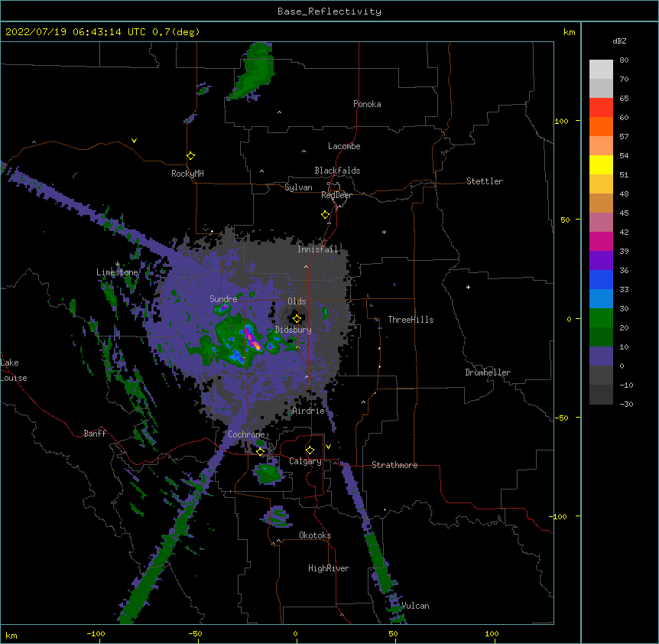
Task: Pick the red legend swatch between 65 and 60
Action: click(x=601, y=108)
